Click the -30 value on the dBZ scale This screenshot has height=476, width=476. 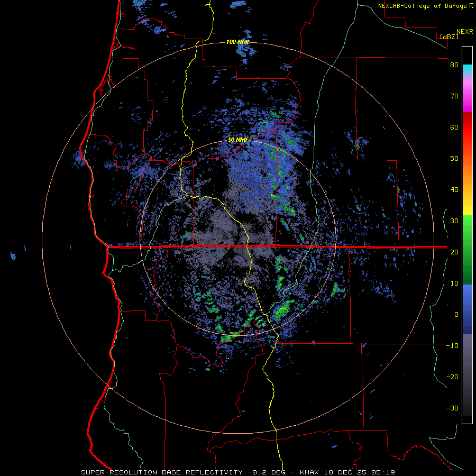452,408
